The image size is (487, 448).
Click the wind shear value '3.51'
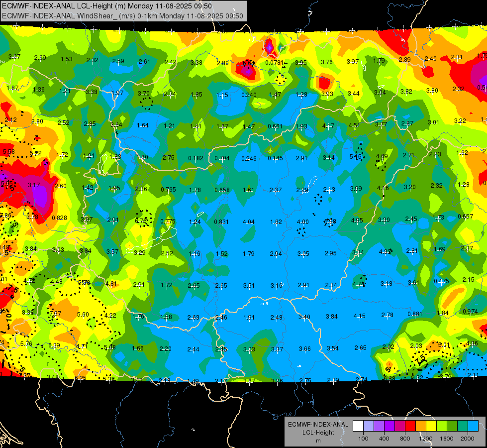(x=248, y=285)
